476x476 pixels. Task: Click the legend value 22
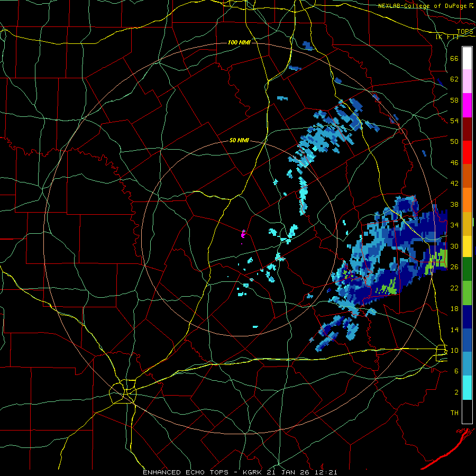tap(454, 288)
